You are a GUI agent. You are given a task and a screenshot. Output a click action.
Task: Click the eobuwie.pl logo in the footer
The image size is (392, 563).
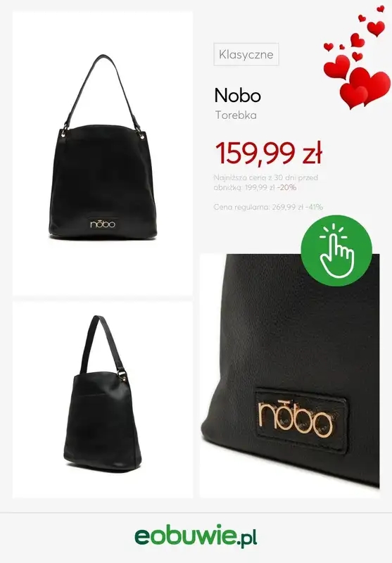coord(196,538)
